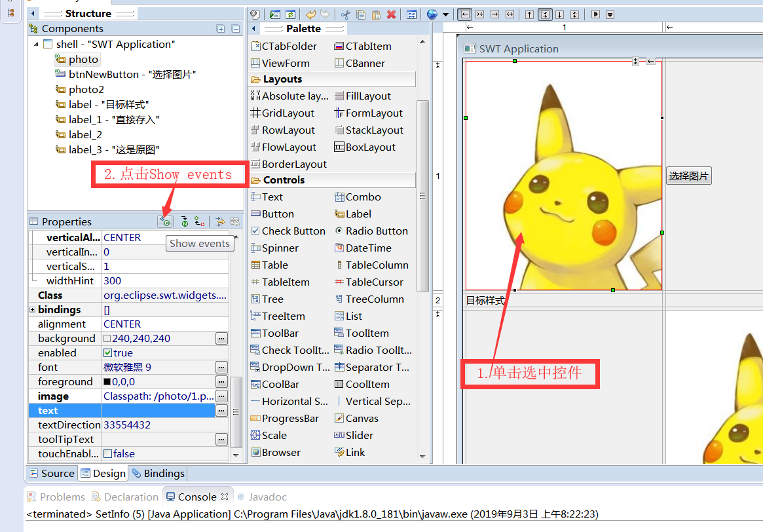Click the 选择图片 button on canvas

(688, 176)
